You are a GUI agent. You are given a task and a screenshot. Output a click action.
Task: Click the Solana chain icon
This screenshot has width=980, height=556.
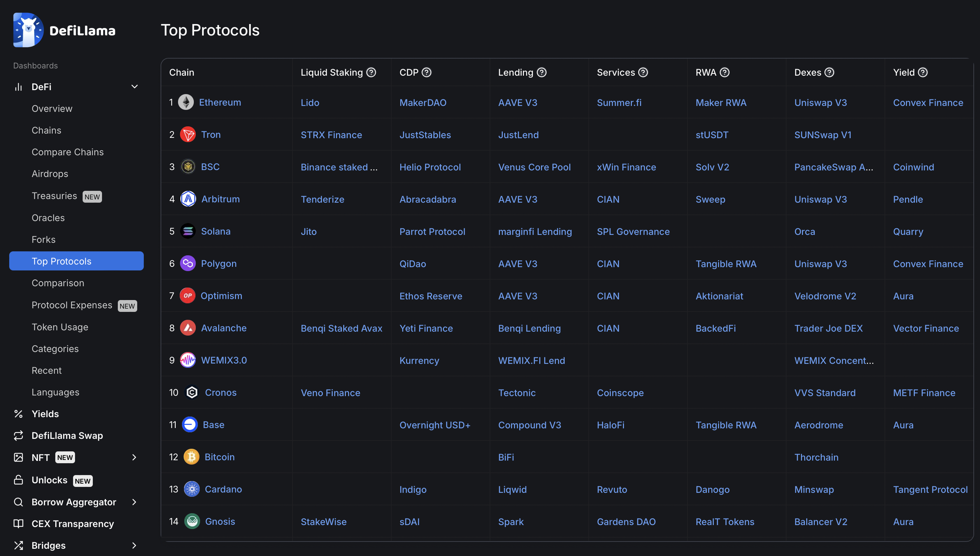[x=188, y=231]
